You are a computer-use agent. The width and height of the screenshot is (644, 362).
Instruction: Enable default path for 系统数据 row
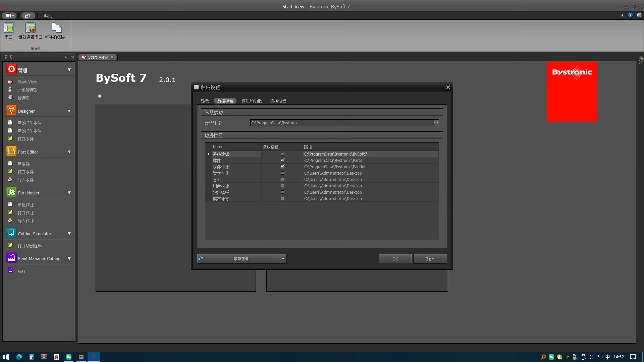[x=282, y=154]
